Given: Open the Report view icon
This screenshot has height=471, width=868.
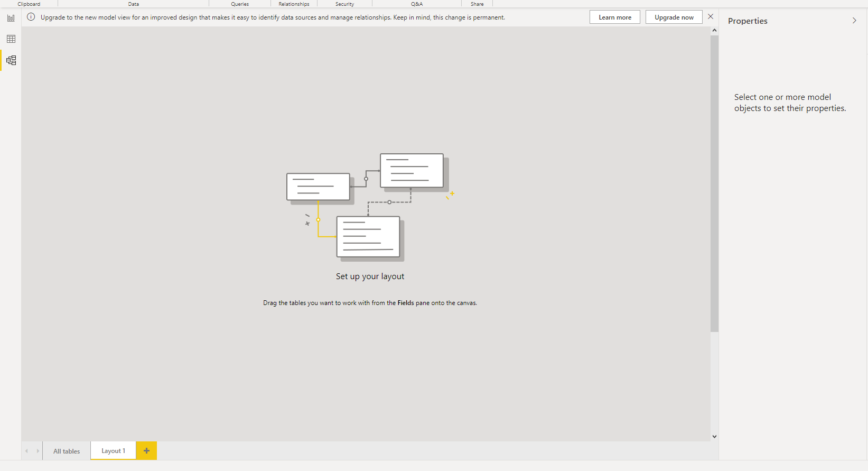Looking at the screenshot, I should coord(11,18).
